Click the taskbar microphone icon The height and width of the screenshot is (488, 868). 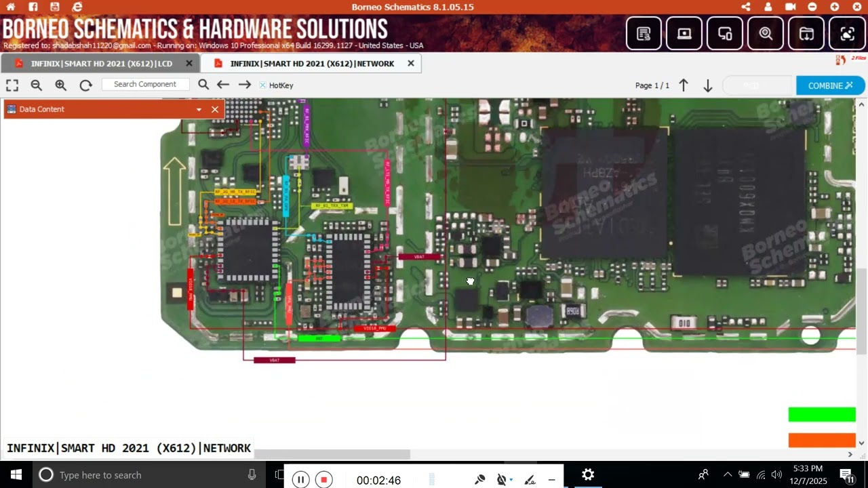tap(252, 474)
